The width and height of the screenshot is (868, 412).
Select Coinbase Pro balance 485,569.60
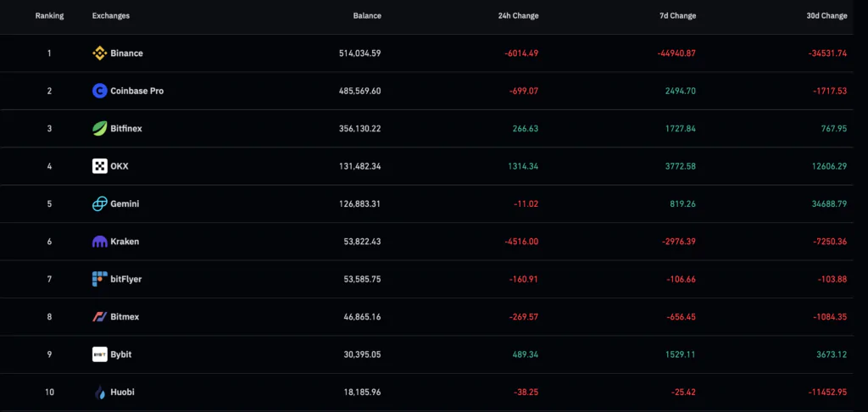click(x=359, y=91)
